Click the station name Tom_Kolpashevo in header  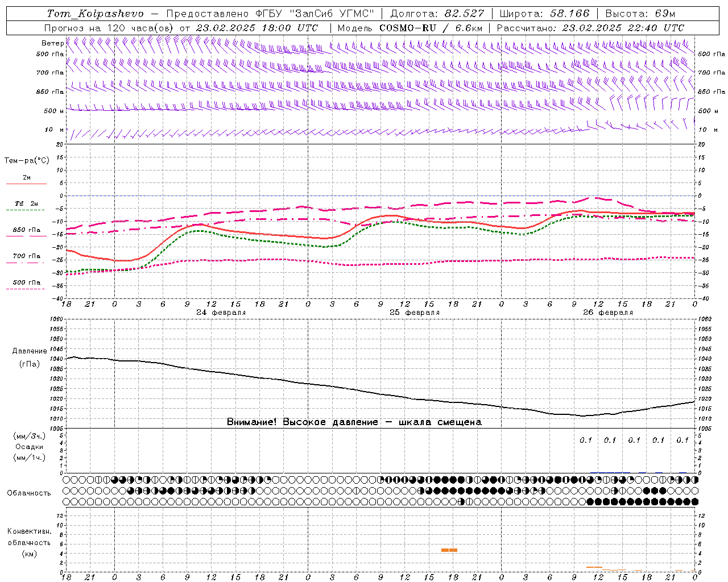coord(95,14)
